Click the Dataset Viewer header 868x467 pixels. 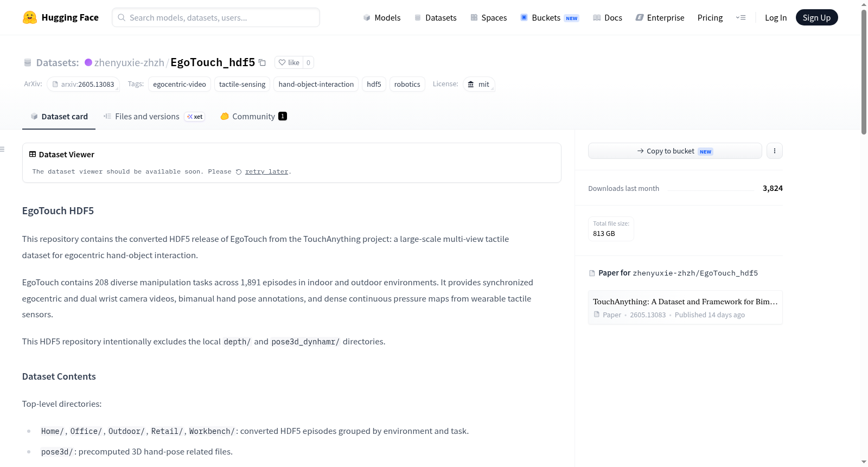tap(62, 155)
